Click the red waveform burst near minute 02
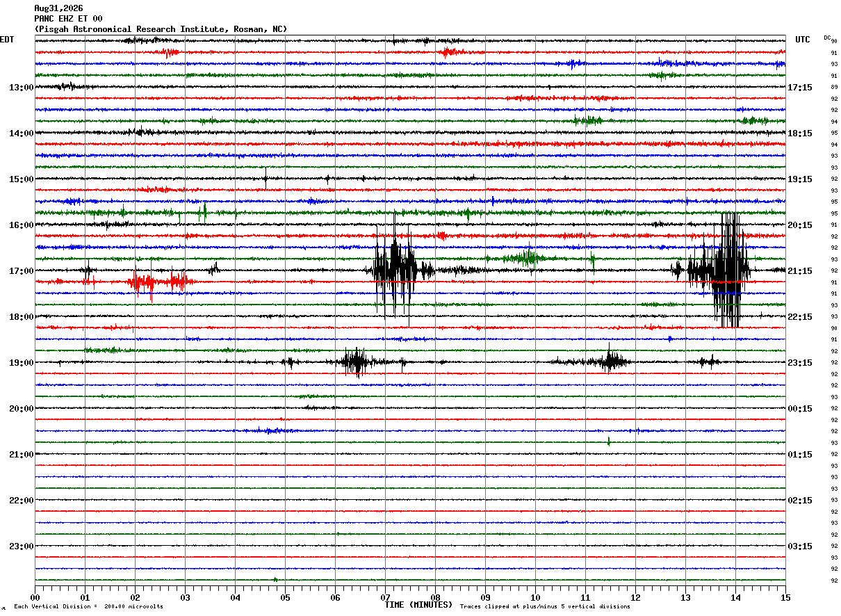841x616 pixels. 158,282
